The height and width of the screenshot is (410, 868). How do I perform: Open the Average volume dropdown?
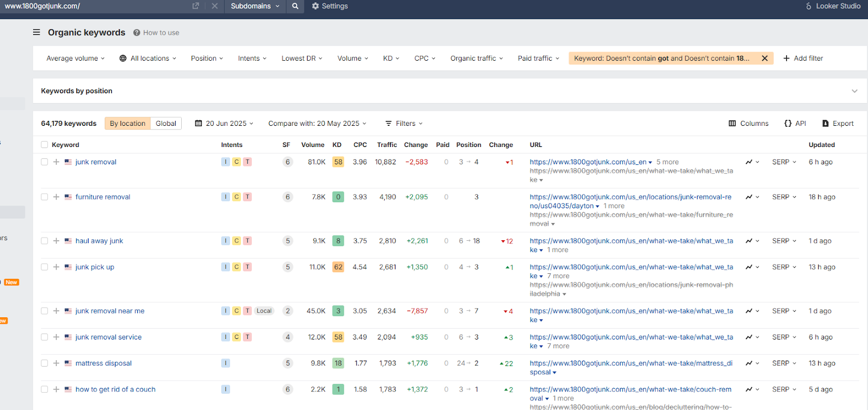pyautogui.click(x=75, y=59)
